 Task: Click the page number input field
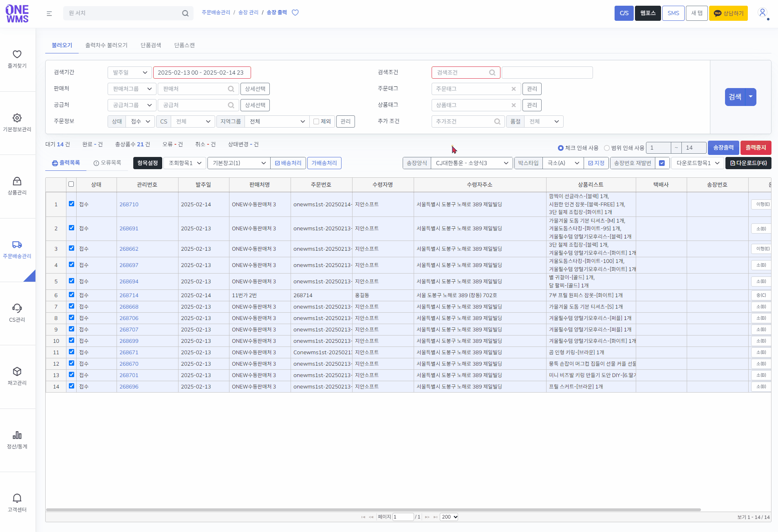coord(403,517)
